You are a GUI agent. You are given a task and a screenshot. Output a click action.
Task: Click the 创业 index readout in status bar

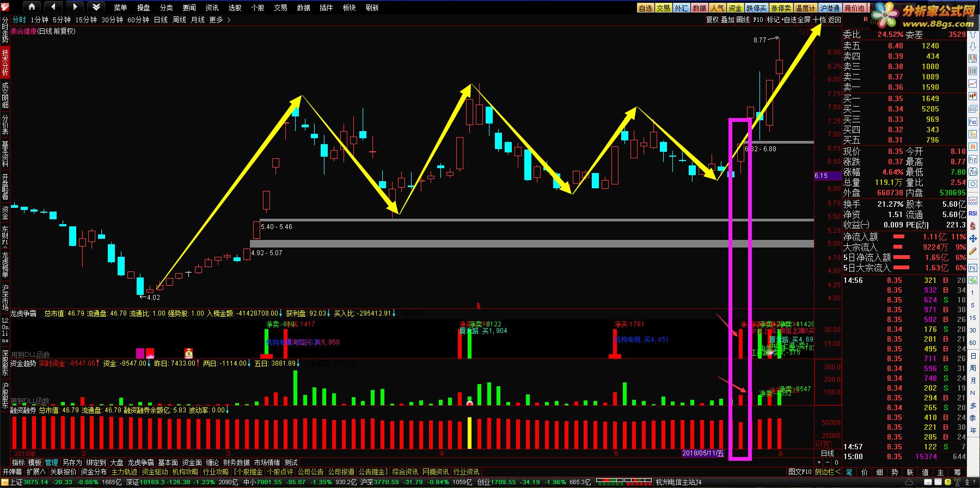point(534,482)
